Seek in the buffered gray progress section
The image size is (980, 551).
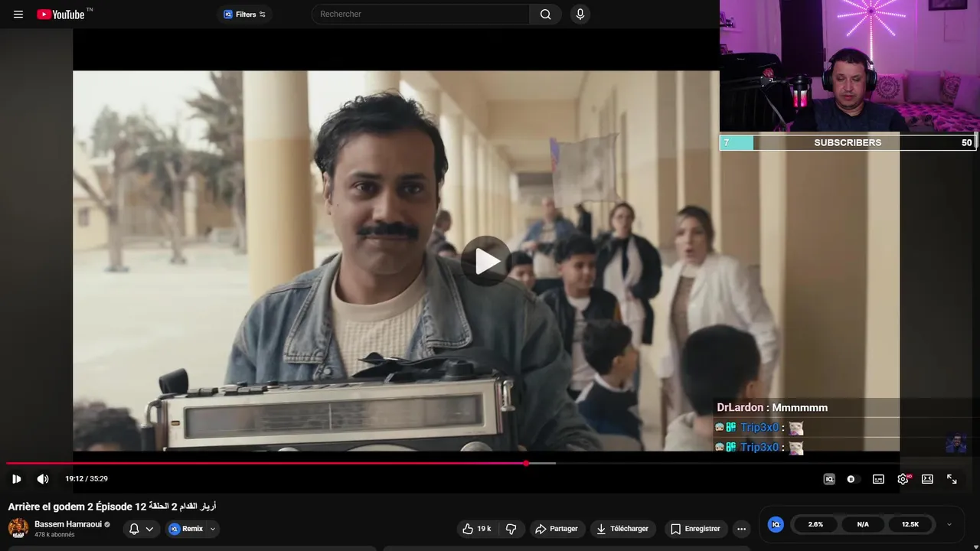pos(542,463)
